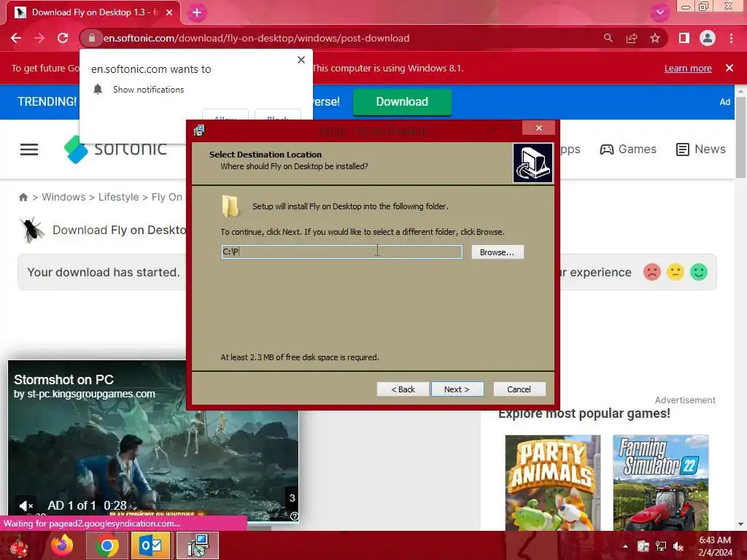Open the Lifestyle breadcrumb link
The height and width of the screenshot is (560, 747).
point(119,197)
